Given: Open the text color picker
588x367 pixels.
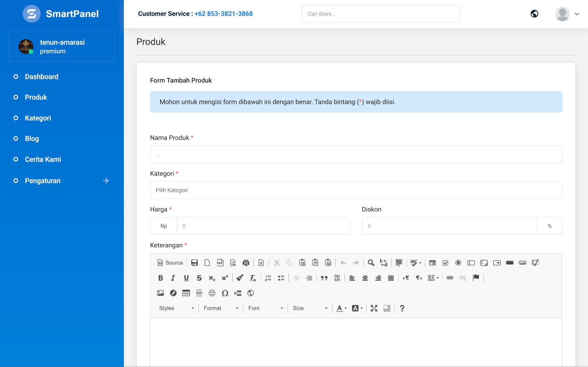Looking at the screenshot, I should (341, 308).
